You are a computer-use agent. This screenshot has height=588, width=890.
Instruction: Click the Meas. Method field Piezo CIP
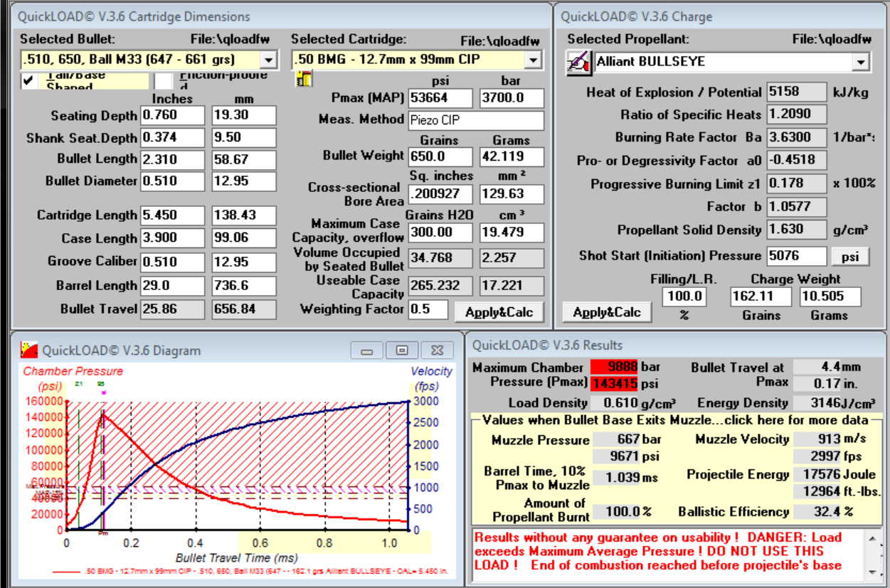pos(476,121)
